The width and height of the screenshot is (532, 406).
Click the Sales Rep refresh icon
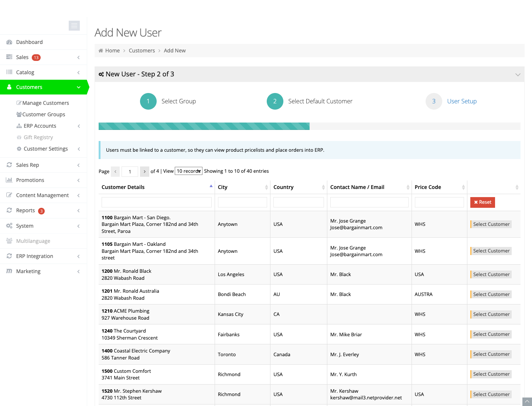(9, 165)
